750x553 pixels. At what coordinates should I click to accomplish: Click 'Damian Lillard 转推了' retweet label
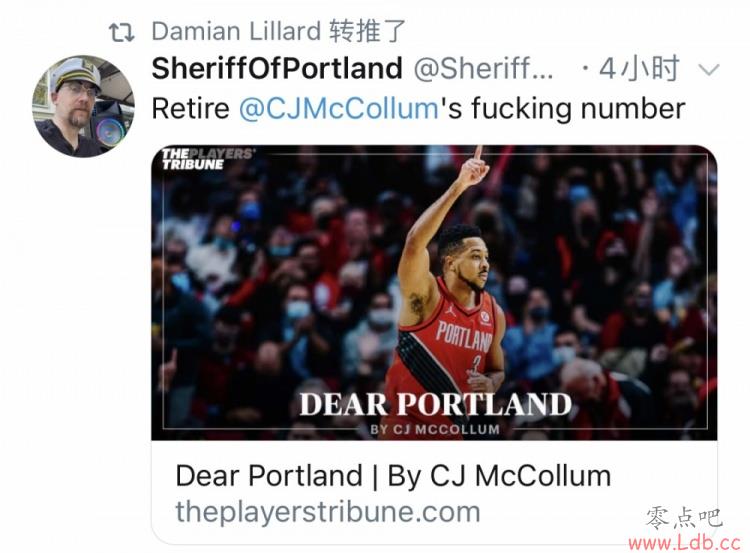279,32
